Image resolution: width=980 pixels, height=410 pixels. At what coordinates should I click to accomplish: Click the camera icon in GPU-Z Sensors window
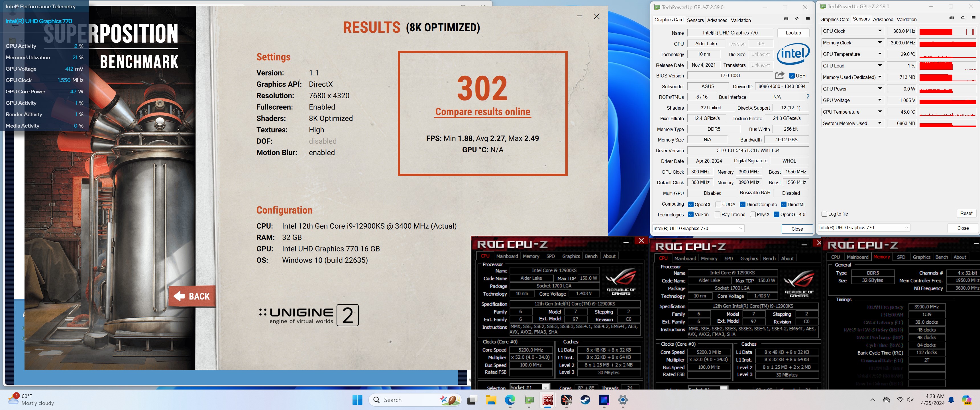[952, 18]
